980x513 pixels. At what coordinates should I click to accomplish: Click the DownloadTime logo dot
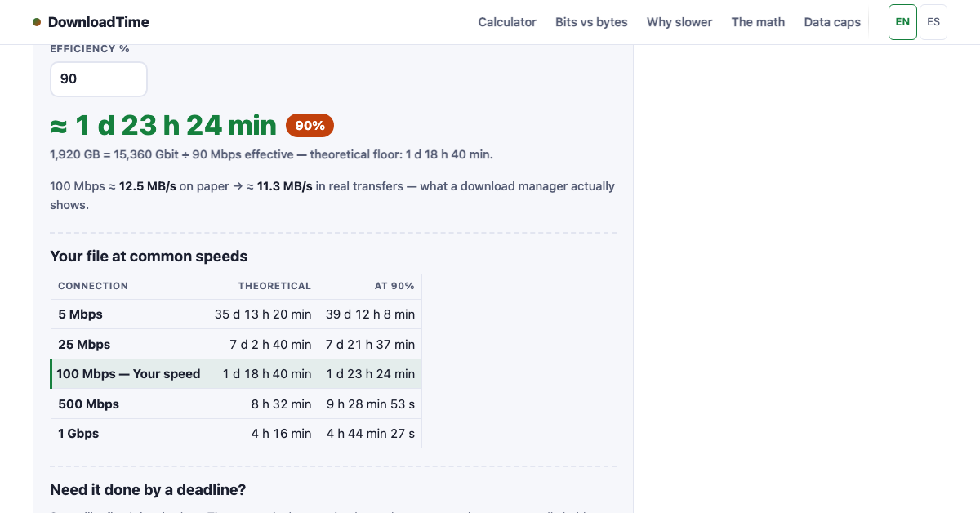pos(37,22)
